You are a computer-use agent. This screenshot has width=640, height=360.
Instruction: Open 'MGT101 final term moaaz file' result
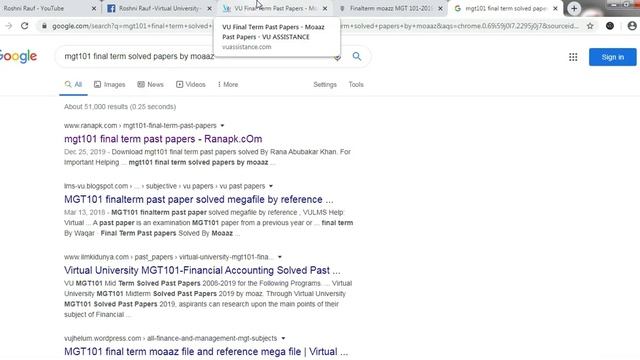[x=206, y=351]
